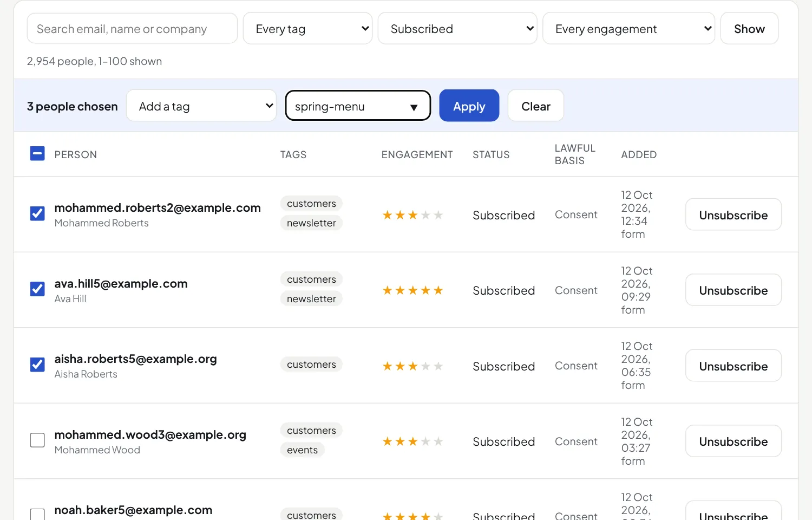
Task: Click the customers tag on Mohammed Roberts
Action: click(x=311, y=204)
